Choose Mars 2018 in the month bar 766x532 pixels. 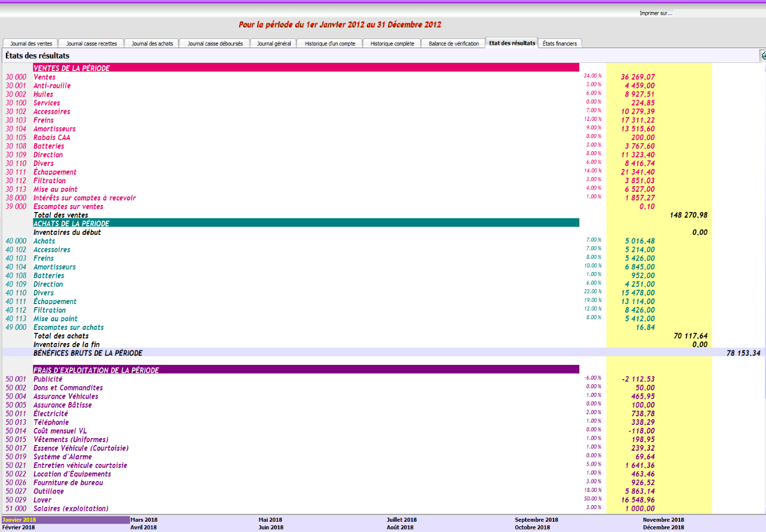click(x=144, y=520)
